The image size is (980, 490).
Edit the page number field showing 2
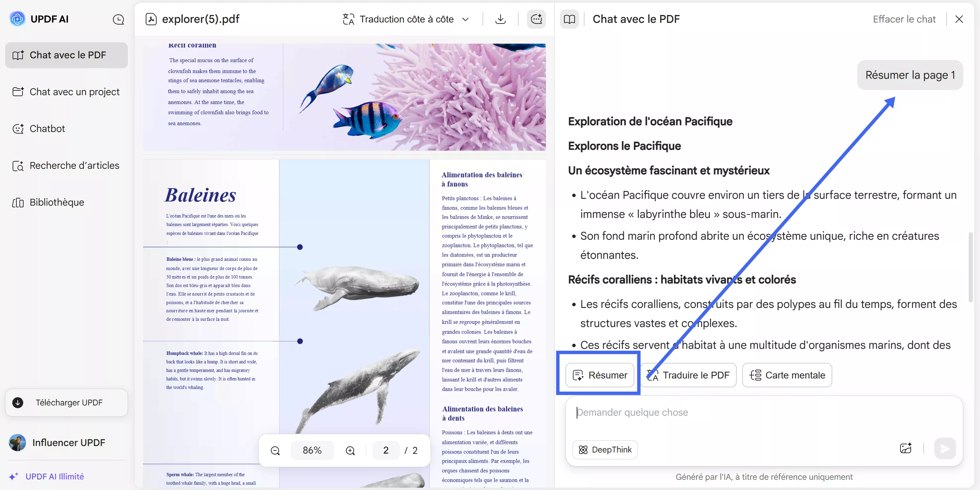(385, 450)
